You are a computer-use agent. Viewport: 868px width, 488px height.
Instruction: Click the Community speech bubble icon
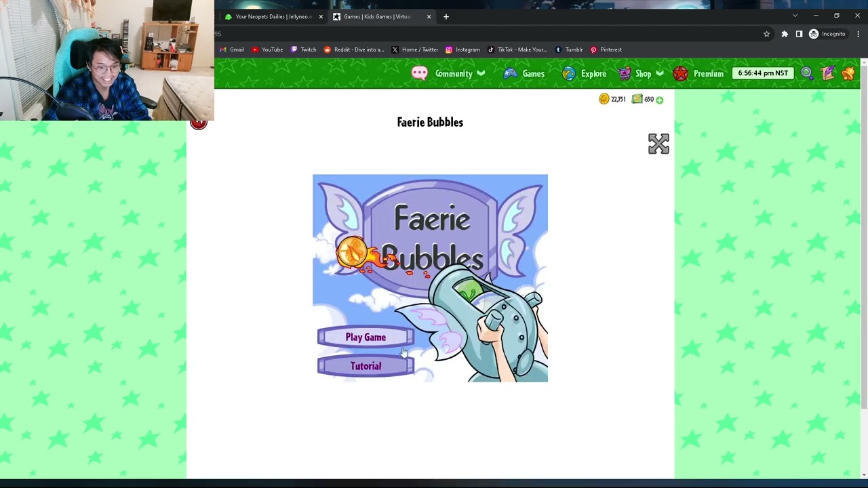tap(420, 74)
